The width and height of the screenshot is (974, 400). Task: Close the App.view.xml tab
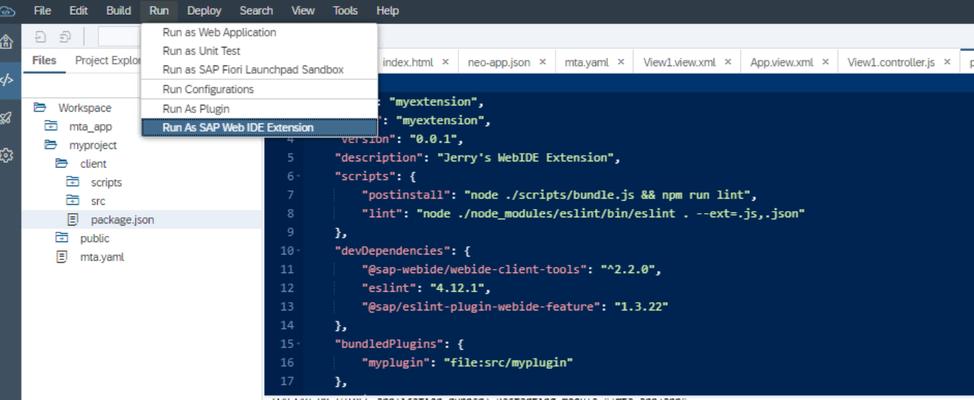click(826, 62)
